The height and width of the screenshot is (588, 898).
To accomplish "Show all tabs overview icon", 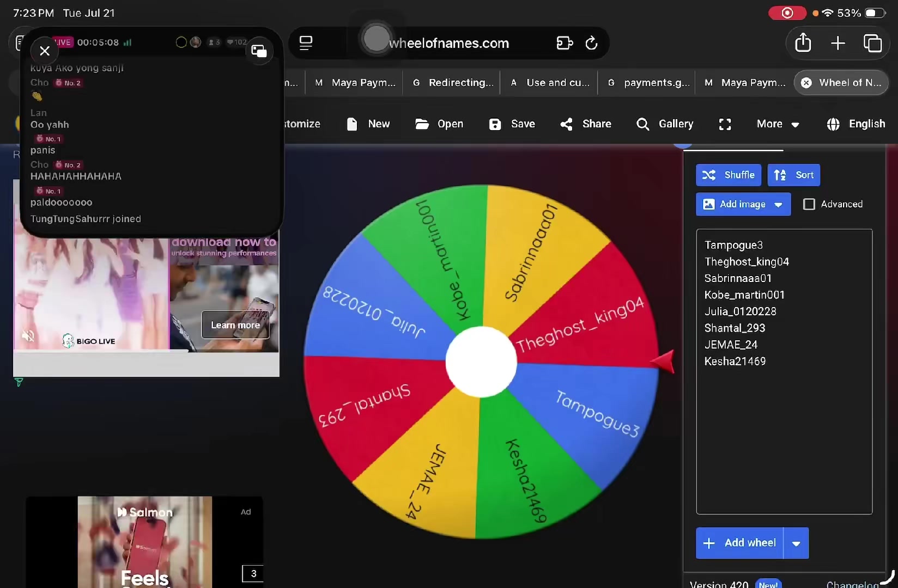I will (x=872, y=43).
